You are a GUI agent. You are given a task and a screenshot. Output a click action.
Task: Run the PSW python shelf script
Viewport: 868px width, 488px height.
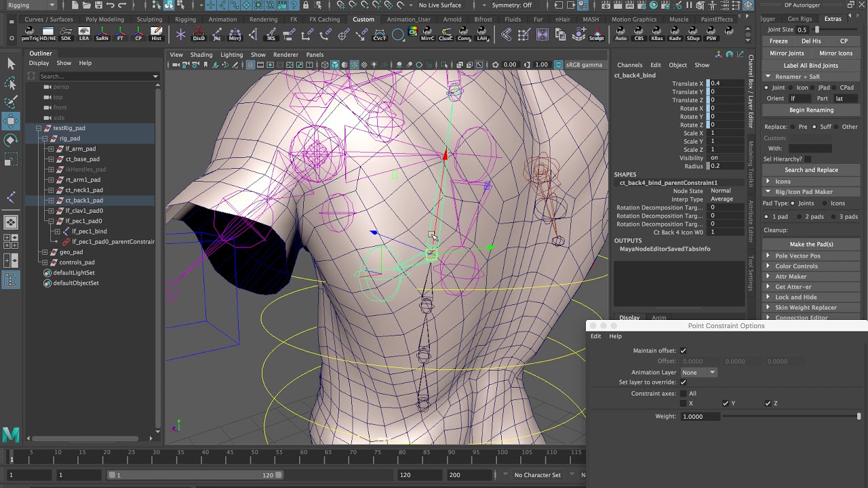pos(711,34)
